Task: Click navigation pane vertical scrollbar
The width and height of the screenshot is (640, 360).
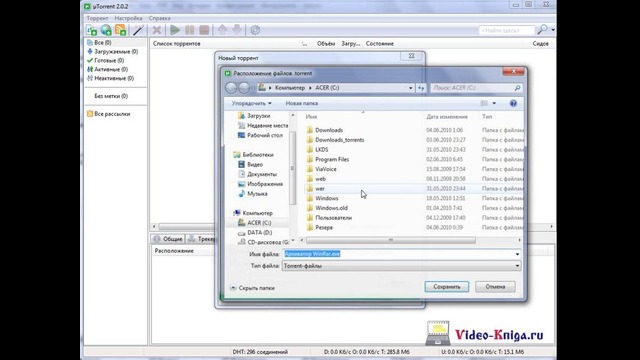Action: 292,168
